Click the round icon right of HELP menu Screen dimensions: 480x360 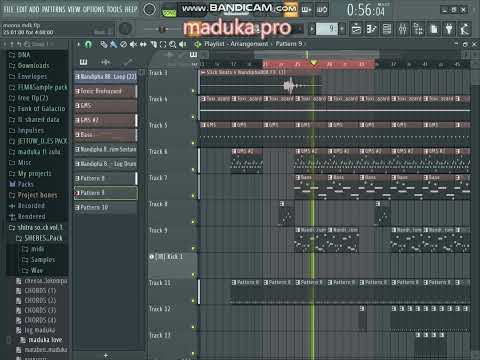149,10
